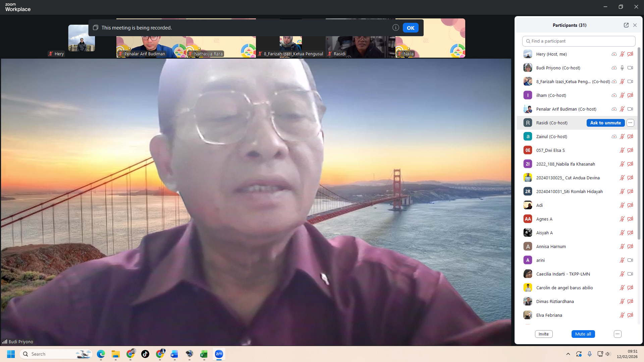Open the participants panel more options
644x362 pixels.
[618, 334]
